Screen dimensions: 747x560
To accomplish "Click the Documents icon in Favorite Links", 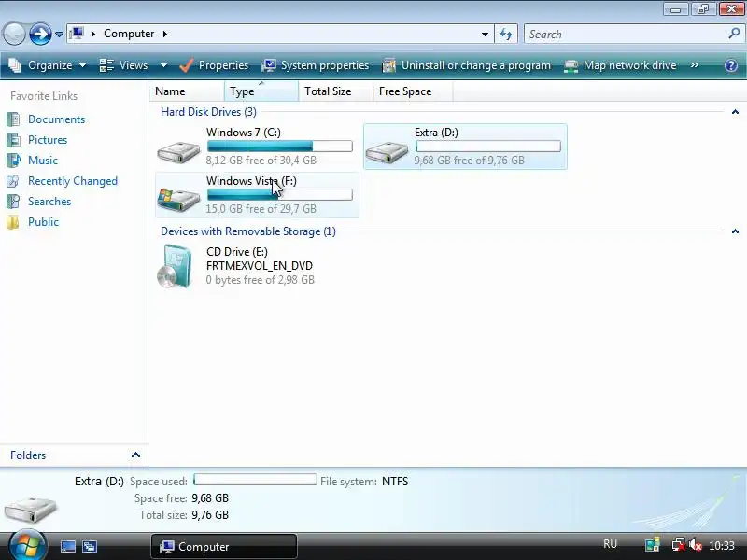I will click(x=13, y=119).
